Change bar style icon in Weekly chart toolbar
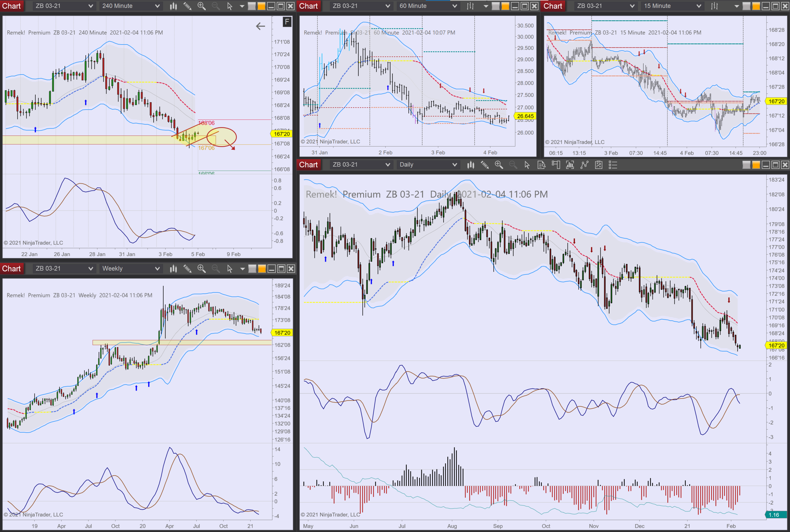The width and height of the screenshot is (790, 532). coord(173,269)
